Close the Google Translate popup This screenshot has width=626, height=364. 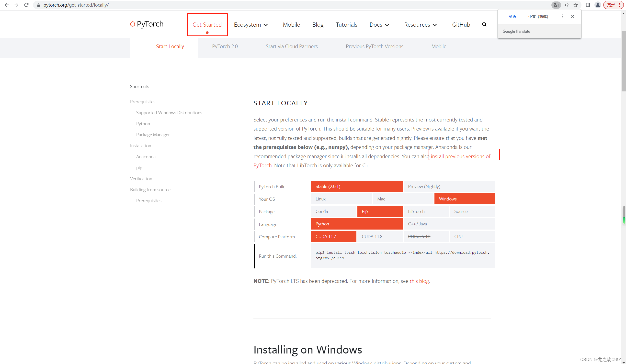click(x=573, y=16)
